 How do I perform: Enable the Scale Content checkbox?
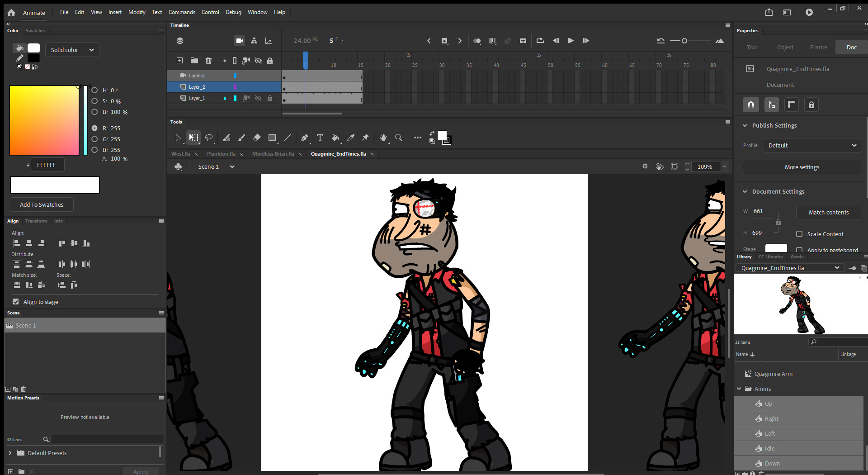point(799,234)
